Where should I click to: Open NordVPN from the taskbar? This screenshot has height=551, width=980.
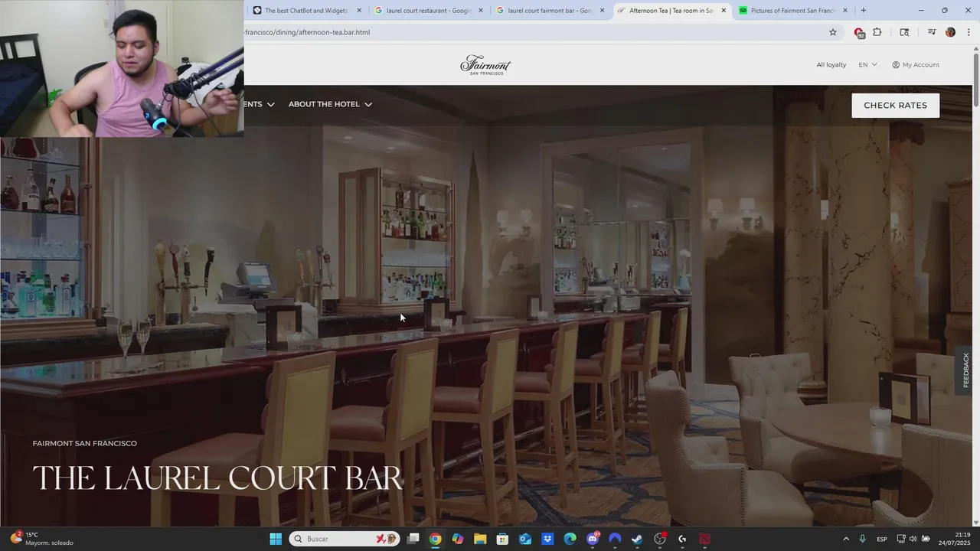tap(615, 539)
